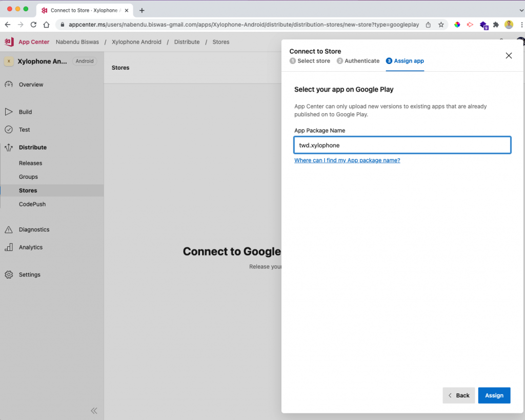The image size is (525, 420).
Task: Open Nabendu Biswas breadcrumb
Action: (77, 42)
